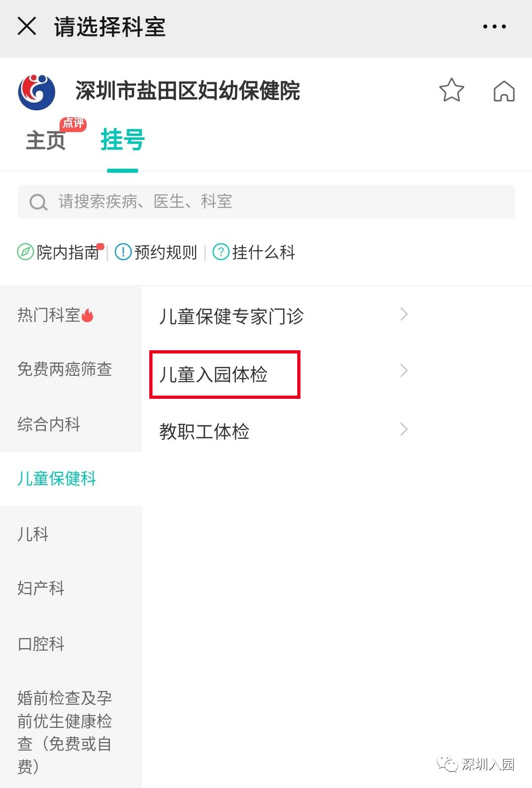Expand 儿童保健专家门诊 with its arrow
The height and width of the screenshot is (788, 532).
(404, 314)
